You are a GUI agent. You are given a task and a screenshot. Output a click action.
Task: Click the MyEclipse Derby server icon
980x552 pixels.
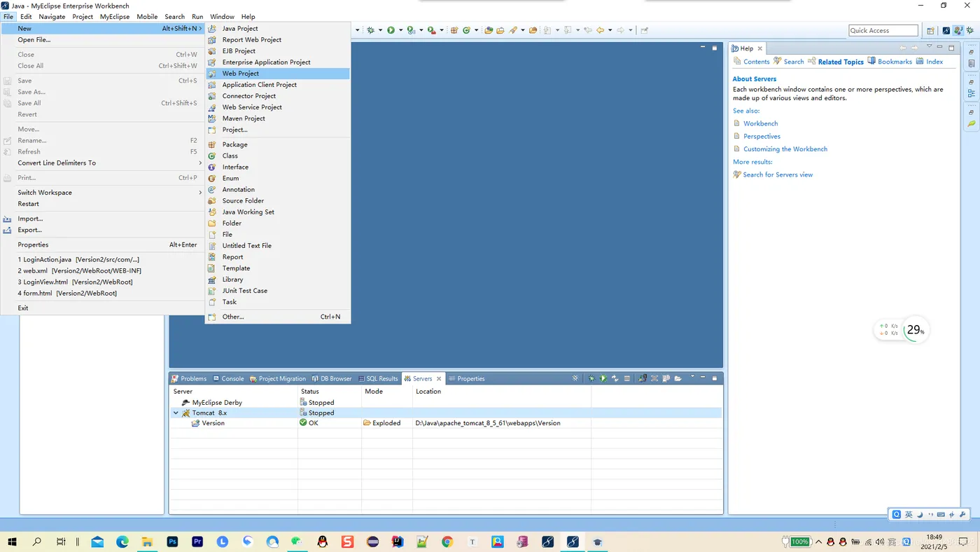pos(185,403)
